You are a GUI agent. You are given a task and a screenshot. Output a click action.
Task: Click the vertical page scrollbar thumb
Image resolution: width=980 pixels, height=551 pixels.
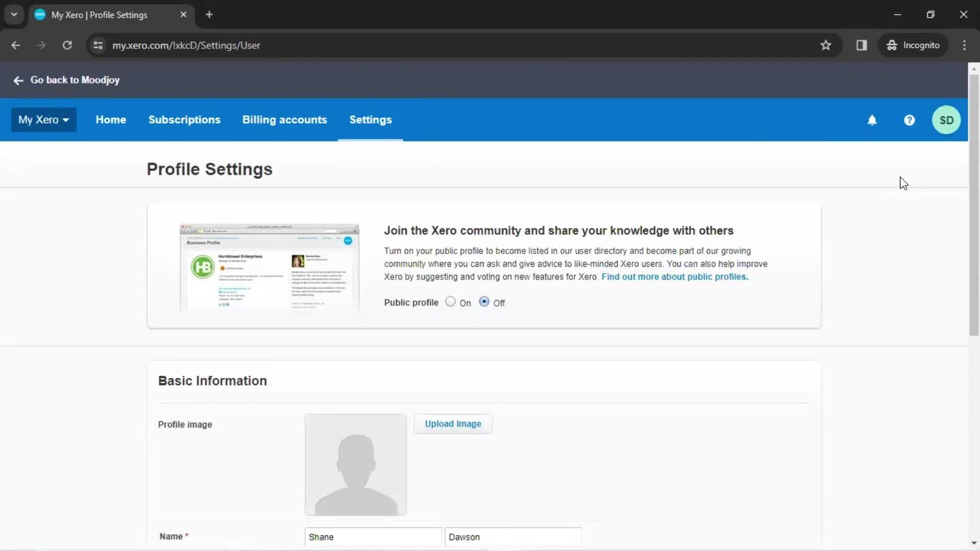click(x=974, y=205)
